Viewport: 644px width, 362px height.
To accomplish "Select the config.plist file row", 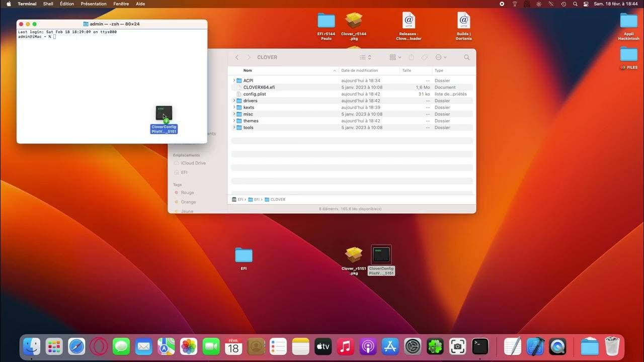I will click(x=352, y=94).
